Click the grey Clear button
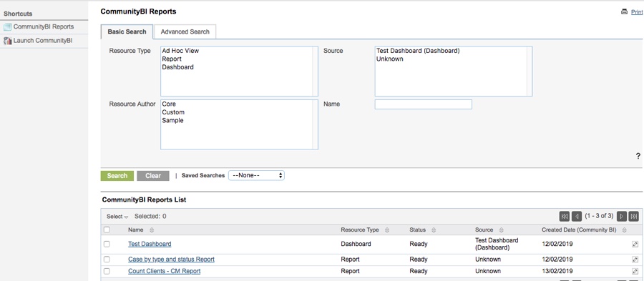This screenshot has width=644, height=281. (153, 176)
